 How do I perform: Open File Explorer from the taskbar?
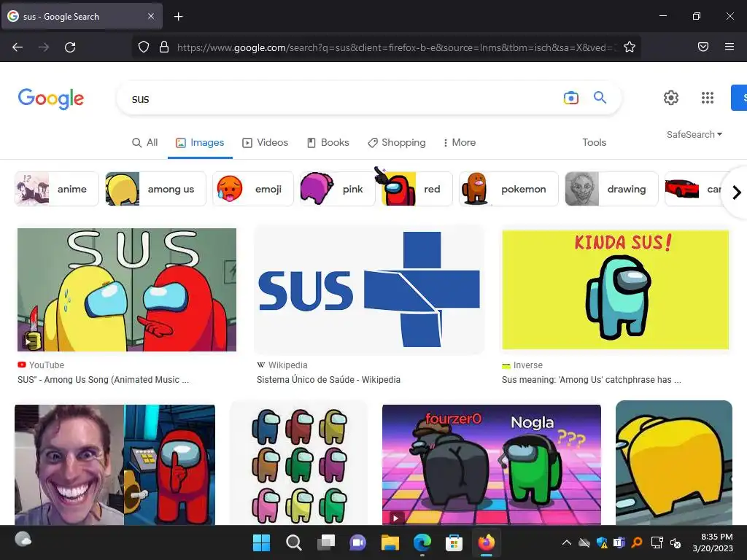click(390, 542)
